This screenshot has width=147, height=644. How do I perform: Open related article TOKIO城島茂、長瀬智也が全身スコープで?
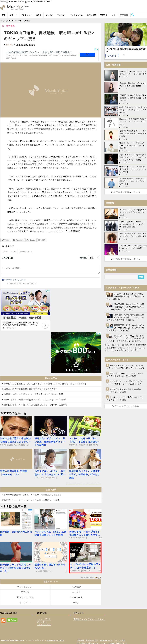[x=35, y=399]
